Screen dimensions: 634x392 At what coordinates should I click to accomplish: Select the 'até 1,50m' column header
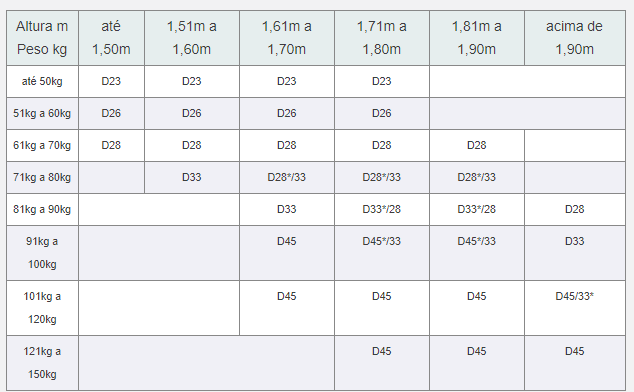click(x=111, y=38)
